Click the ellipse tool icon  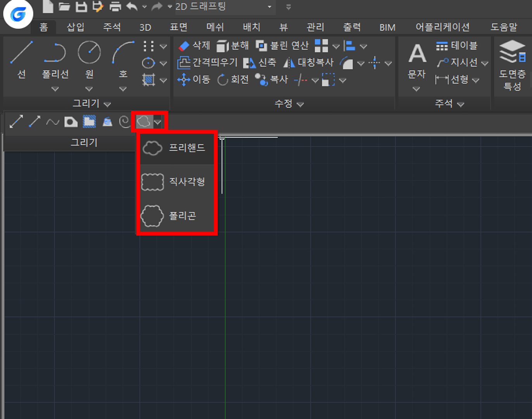149,63
